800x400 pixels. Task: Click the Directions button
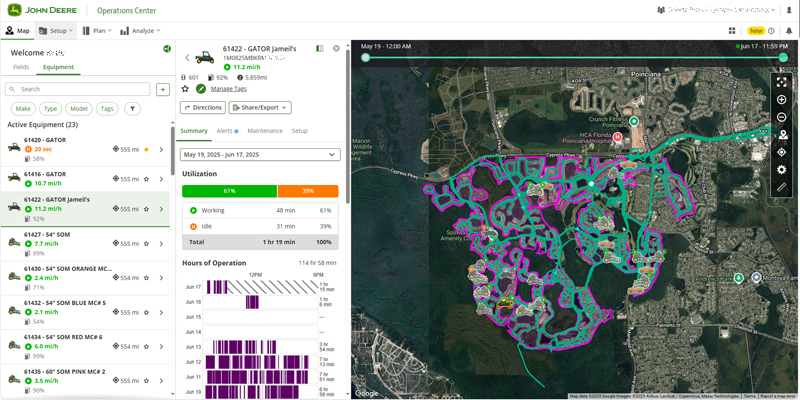203,107
